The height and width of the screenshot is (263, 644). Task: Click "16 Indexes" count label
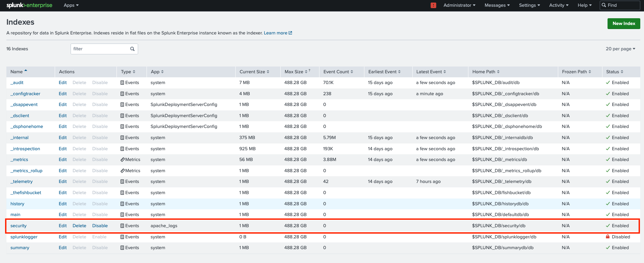[17, 49]
